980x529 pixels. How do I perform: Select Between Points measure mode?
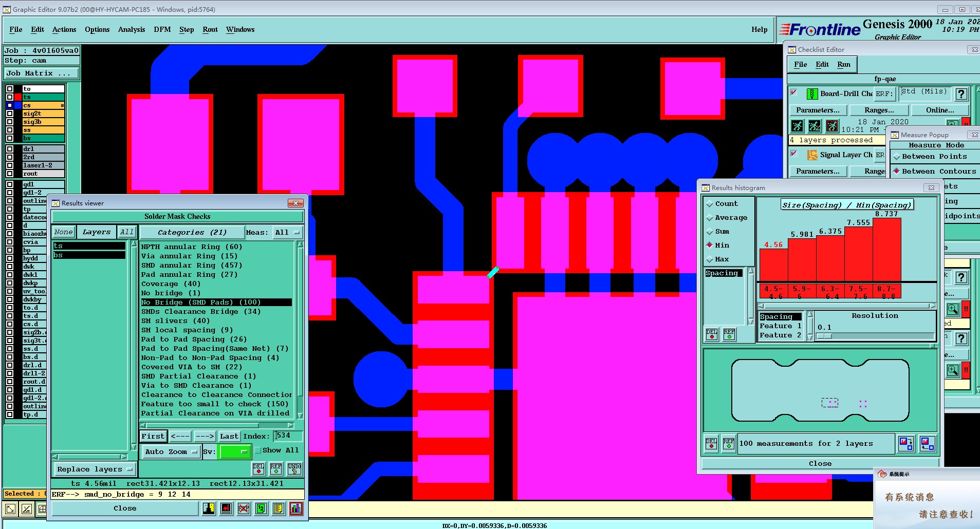tap(897, 157)
